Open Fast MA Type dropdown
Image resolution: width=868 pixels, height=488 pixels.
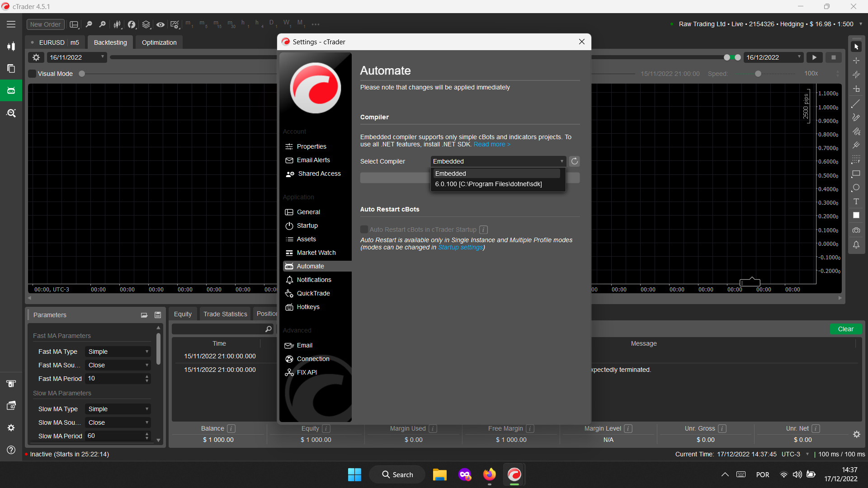118,352
